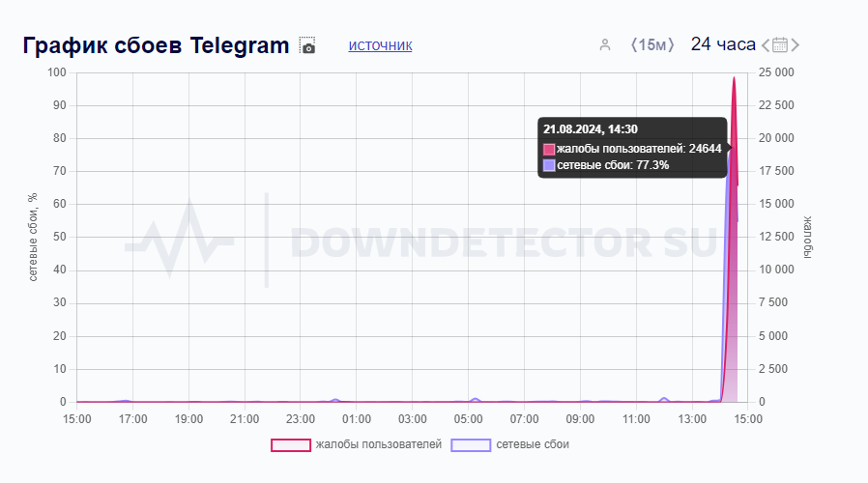Click the График сбоев Telegram heading
Screen dimensions: 868x483
point(157,45)
